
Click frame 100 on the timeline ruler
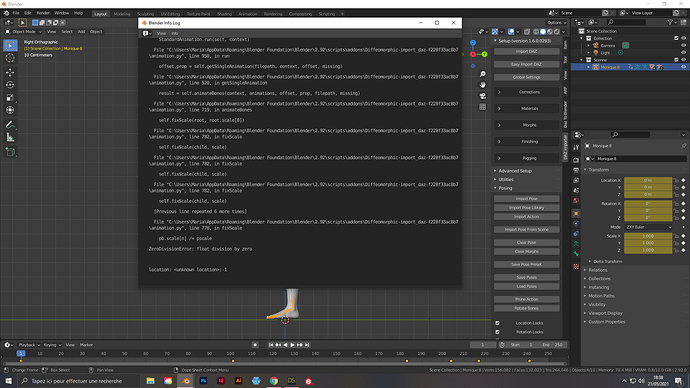(231, 353)
